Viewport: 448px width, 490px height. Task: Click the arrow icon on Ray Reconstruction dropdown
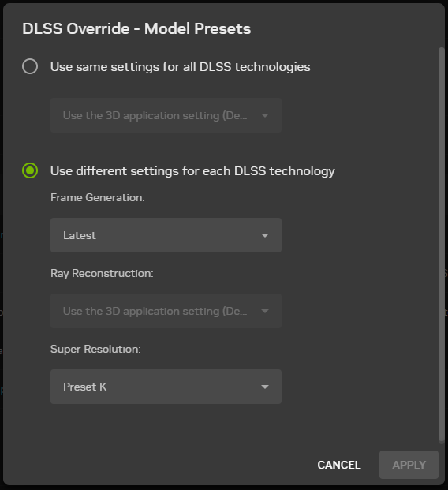click(265, 311)
